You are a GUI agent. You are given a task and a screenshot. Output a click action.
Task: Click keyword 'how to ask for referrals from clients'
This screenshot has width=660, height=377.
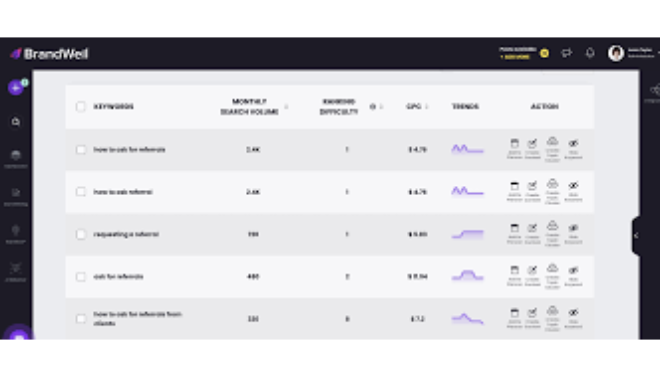[x=137, y=319]
